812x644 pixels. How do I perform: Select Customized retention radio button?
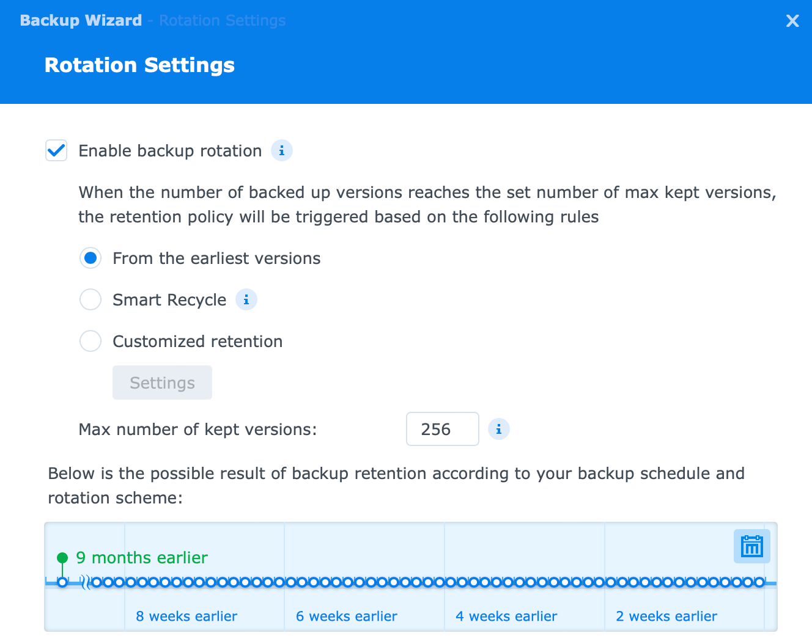pos(90,341)
